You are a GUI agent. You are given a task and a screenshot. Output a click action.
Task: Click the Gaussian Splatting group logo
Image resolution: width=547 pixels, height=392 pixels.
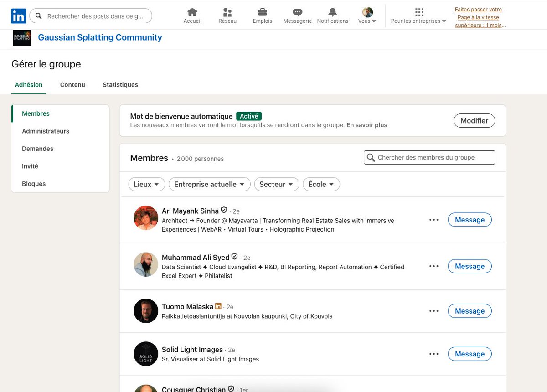(22, 38)
